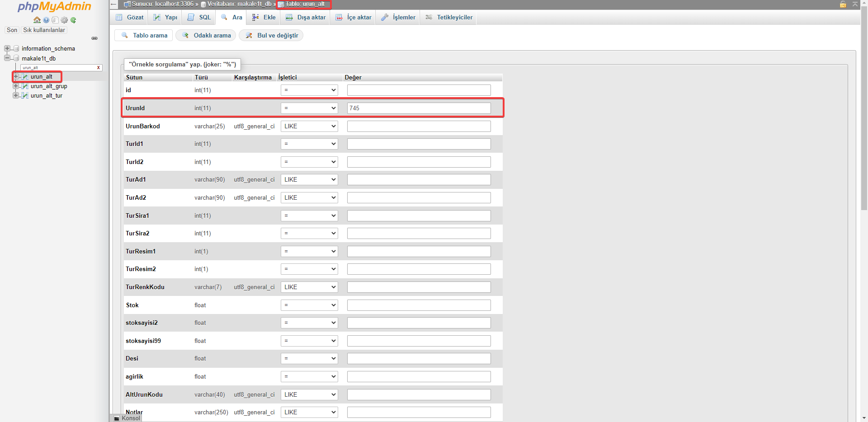868x422 pixels.
Task: Collapse navigation panel with left arrow icon
Action: click(x=114, y=5)
